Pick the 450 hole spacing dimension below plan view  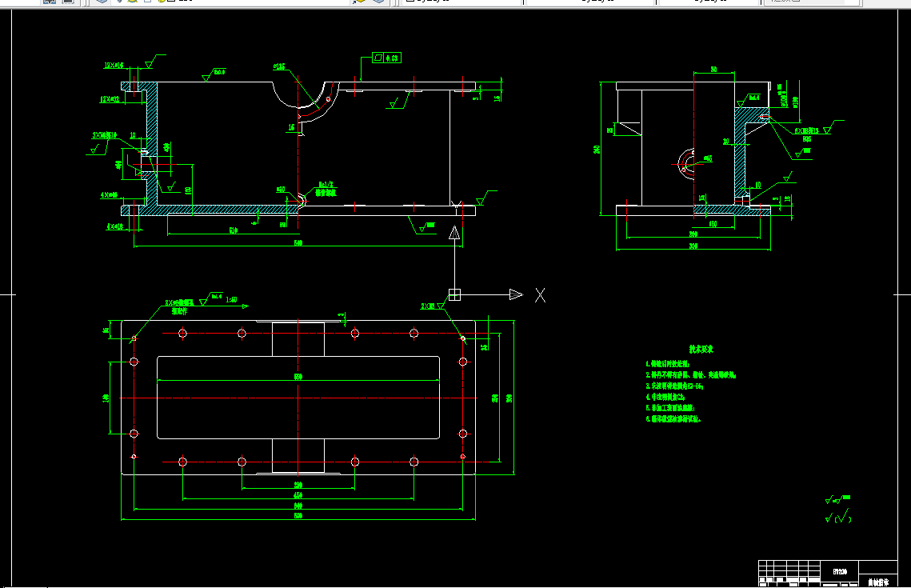click(298, 496)
